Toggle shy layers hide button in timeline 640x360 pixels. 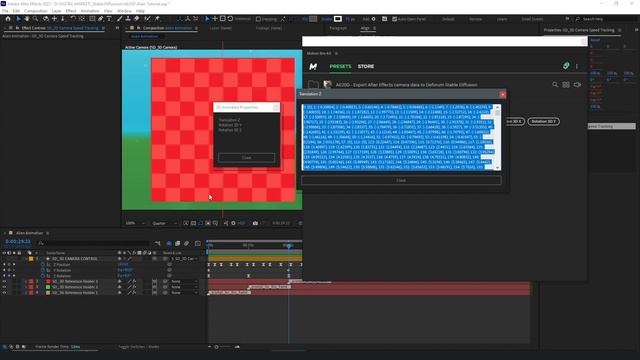169,243
